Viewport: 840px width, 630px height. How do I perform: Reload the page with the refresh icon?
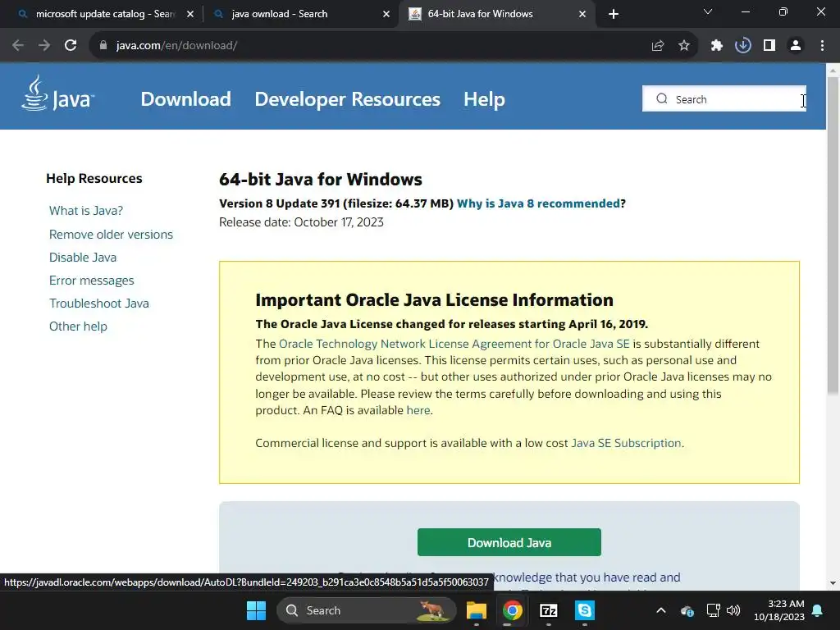[x=71, y=46]
